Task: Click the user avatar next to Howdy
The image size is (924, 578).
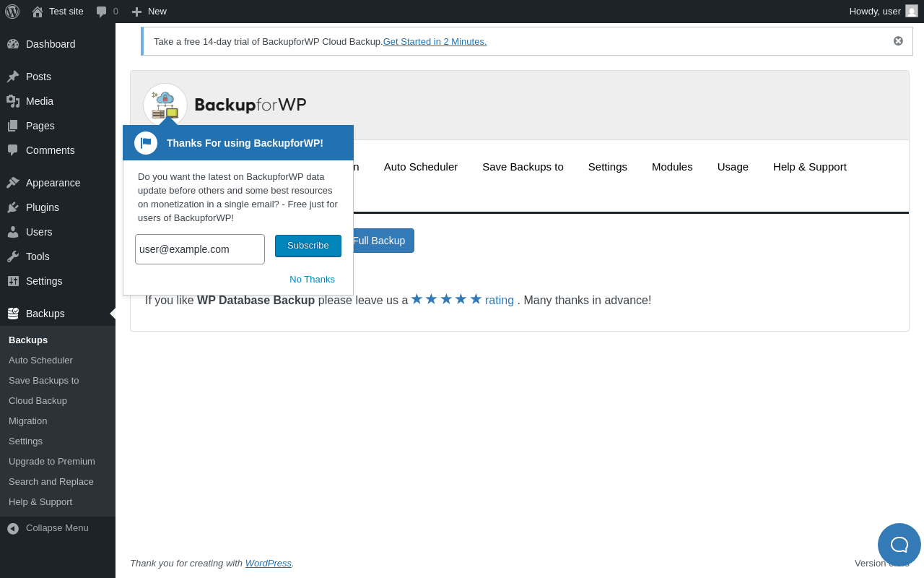Action: click(912, 11)
